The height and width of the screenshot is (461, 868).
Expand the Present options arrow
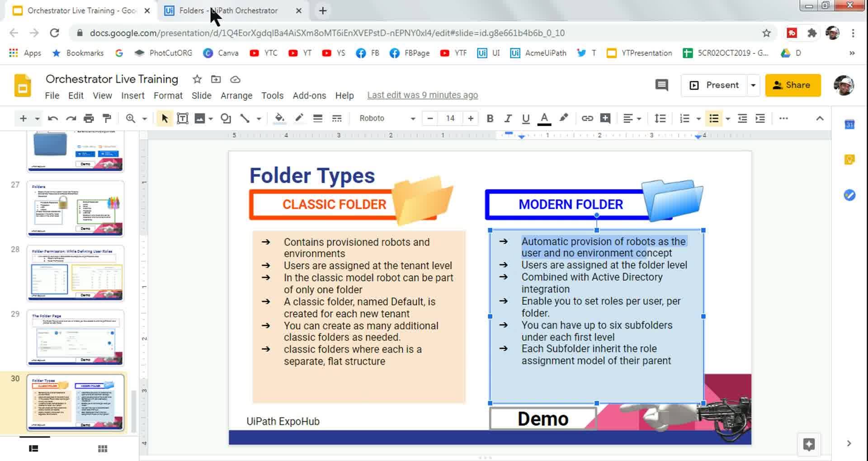tap(753, 85)
